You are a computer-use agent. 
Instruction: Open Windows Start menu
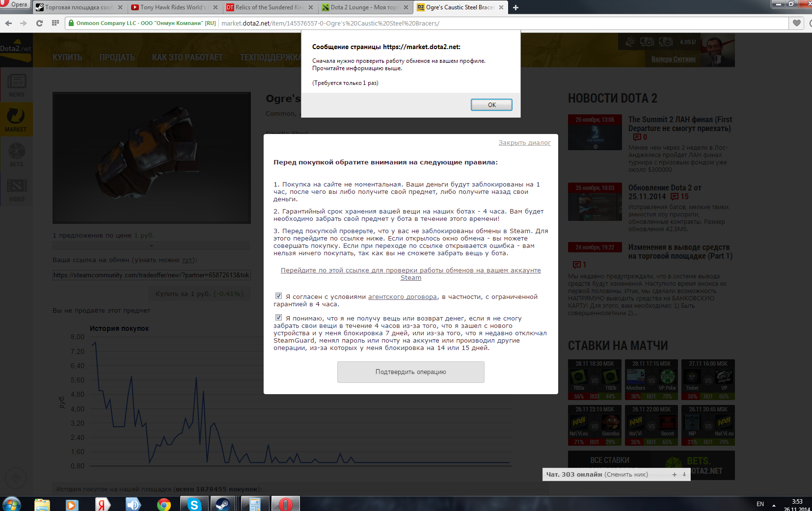point(12,504)
